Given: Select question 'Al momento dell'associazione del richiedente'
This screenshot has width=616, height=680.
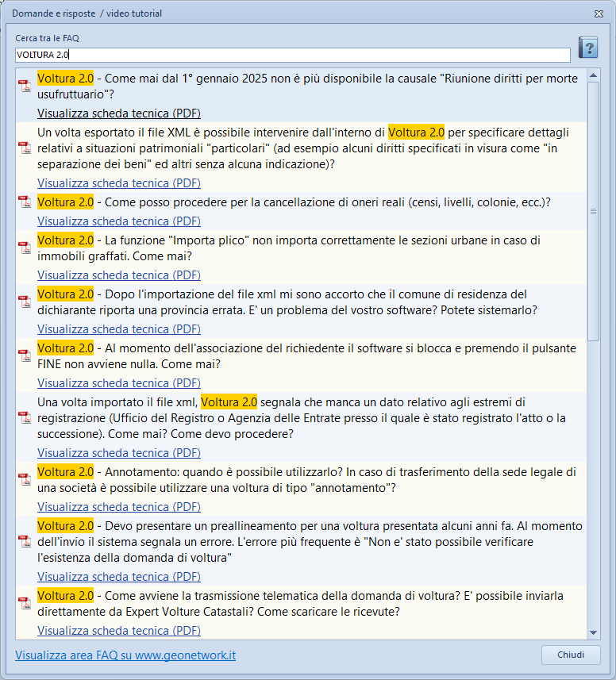Looking at the screenshot, I should point(306,356).
